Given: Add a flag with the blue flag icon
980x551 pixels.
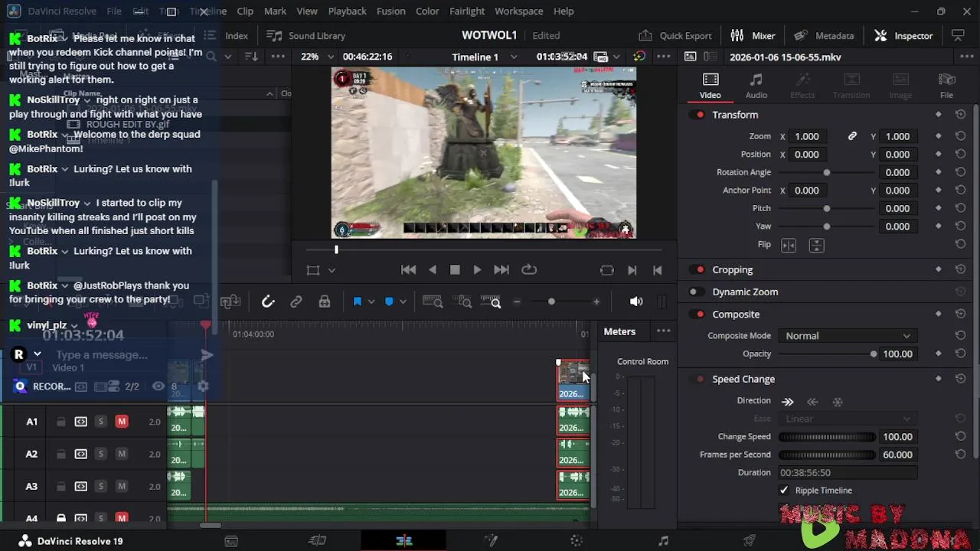Looking at the screenshot, I should pos(357,302).
